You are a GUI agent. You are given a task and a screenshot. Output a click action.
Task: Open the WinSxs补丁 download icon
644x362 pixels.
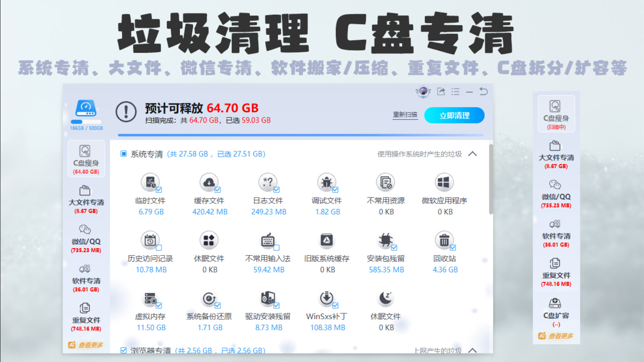(327, 299)
